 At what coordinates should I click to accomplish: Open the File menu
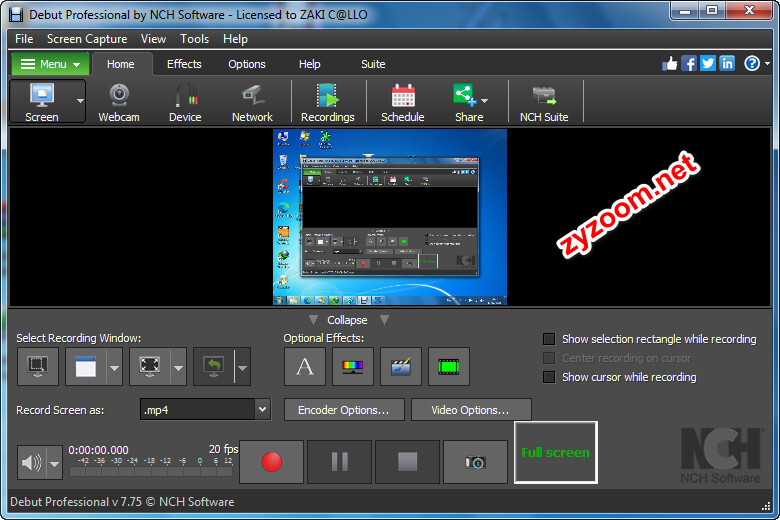24,39
